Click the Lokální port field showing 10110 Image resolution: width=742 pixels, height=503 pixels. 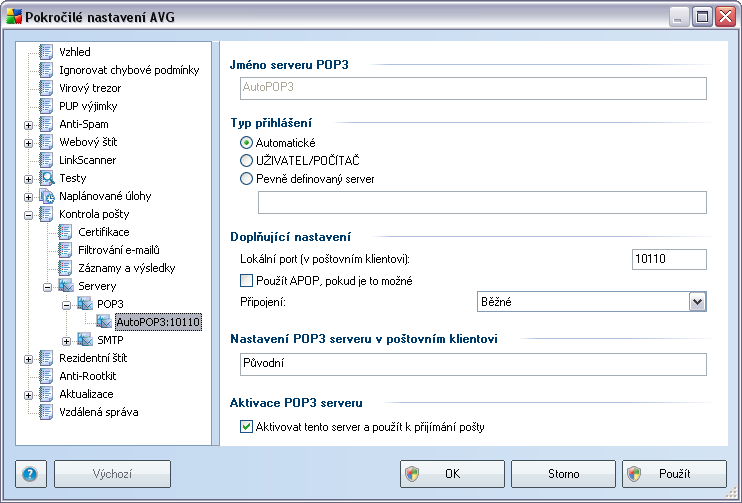tap(669, 259)
